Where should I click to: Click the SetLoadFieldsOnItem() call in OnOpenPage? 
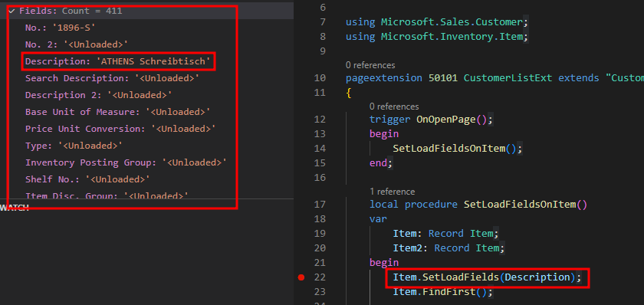point(457,148)
